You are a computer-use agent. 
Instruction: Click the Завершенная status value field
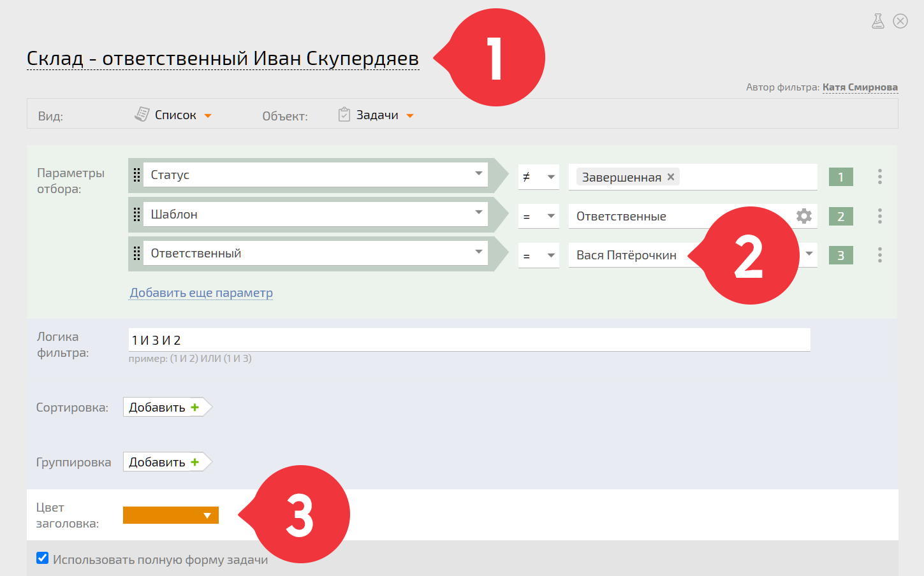pyautogui.click(x=693, y=177)
